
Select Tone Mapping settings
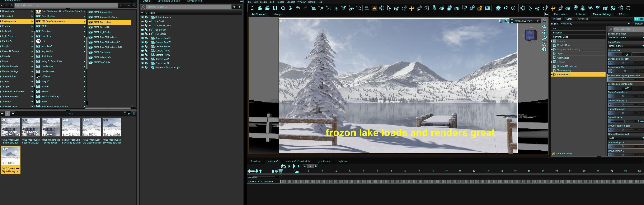(x=564, y=70)
